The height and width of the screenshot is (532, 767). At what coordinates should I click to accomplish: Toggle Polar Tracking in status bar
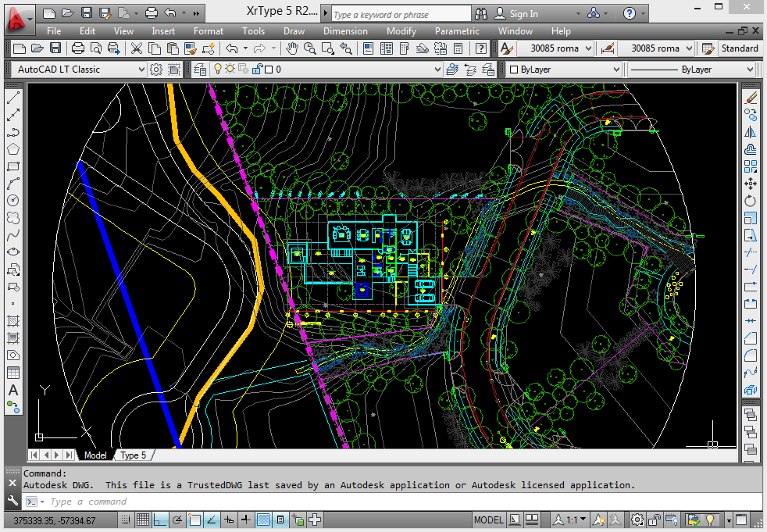tap(177, 520)
